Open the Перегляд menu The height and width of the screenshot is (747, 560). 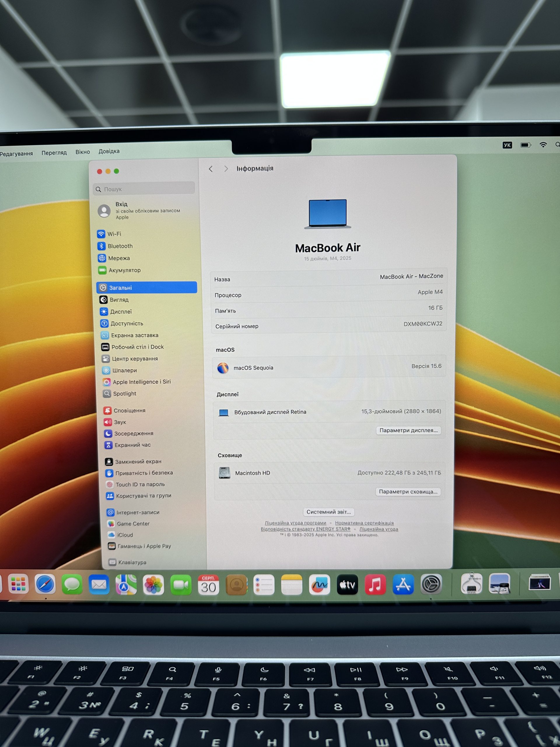tap(54, 153)
